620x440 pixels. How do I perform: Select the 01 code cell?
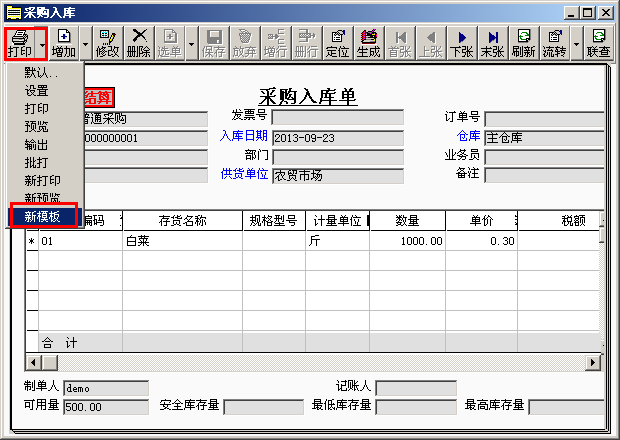(x=80, y=241)
